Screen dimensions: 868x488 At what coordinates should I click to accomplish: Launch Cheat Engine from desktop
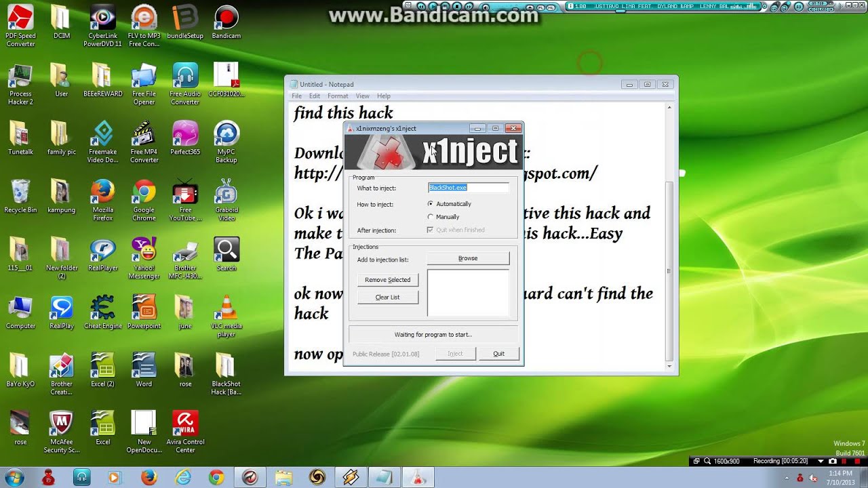point(103,312)
